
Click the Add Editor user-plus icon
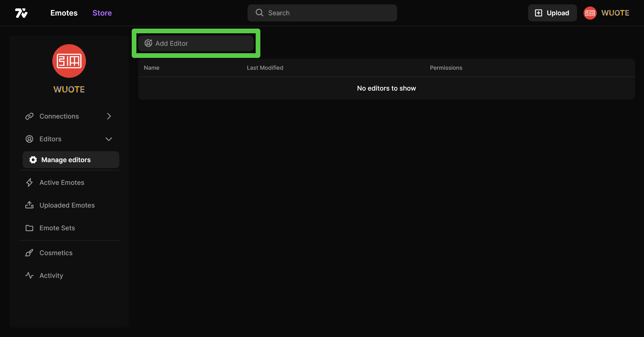coord(149,43)
